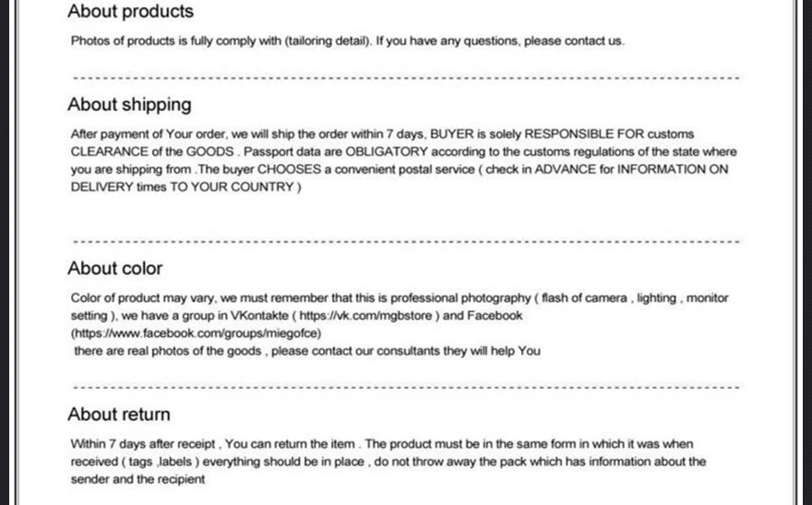
Task: Click 'DELIVERY times TO YOUR COUNTRY' text
Action: coord(183,187)
